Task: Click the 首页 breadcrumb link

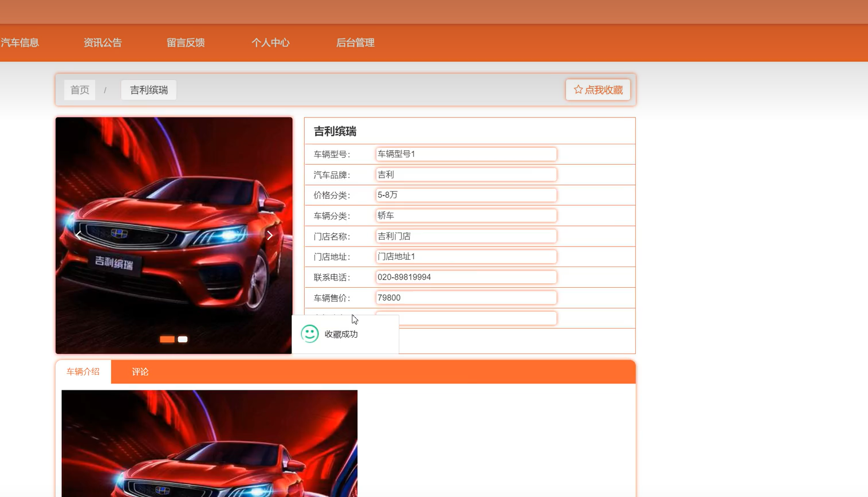Action: coord(80,90)
